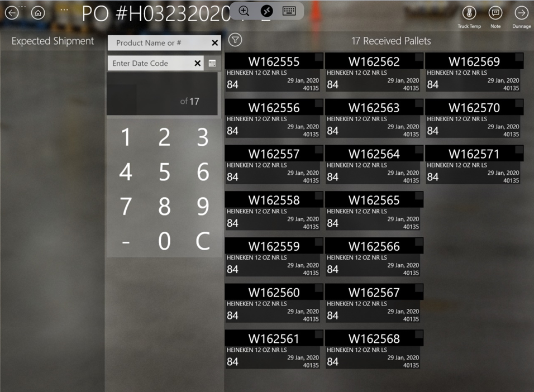Open the Home screen icon

click(x=38, y=13)
